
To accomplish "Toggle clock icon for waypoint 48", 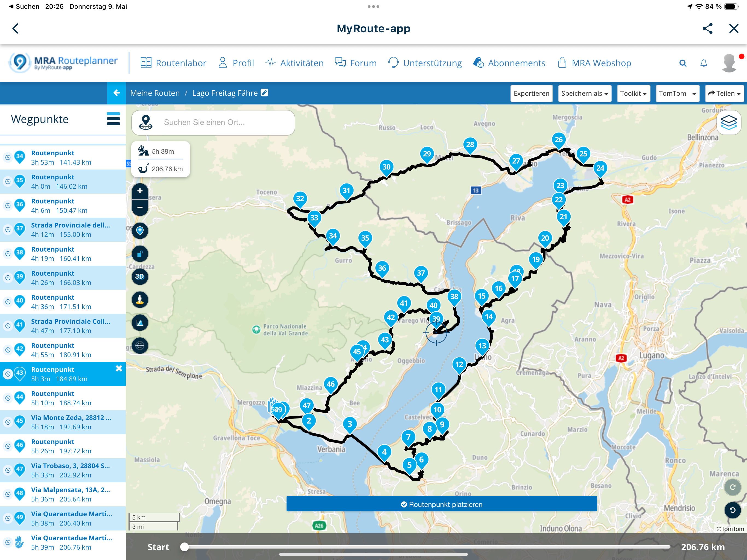I will click(8, 494).
